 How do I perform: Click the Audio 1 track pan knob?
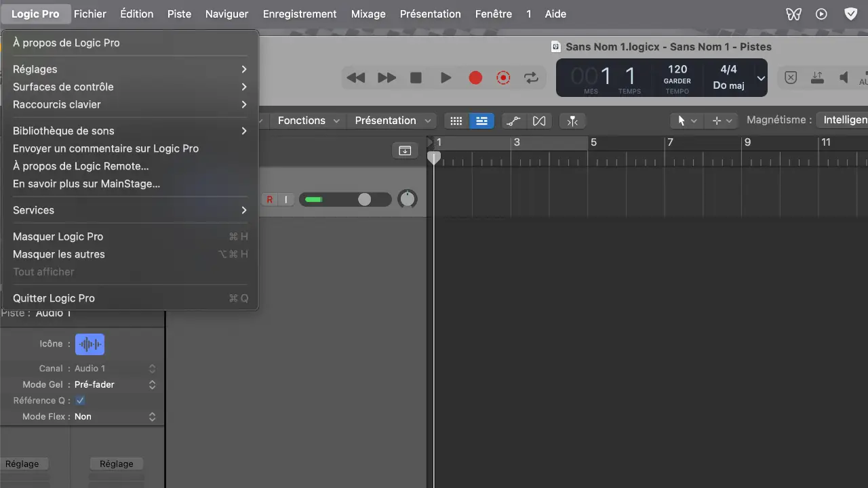(408, 199)
